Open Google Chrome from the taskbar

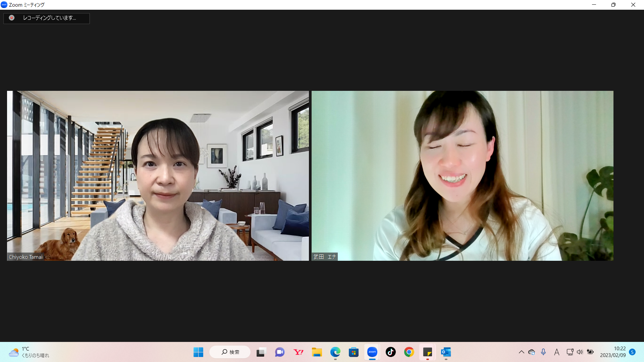[x=409, y=352]
